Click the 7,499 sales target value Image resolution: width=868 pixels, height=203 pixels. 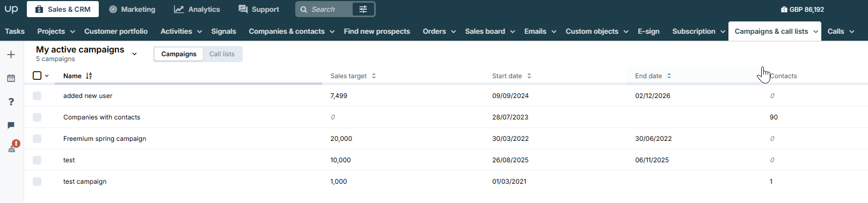point(339,96)
